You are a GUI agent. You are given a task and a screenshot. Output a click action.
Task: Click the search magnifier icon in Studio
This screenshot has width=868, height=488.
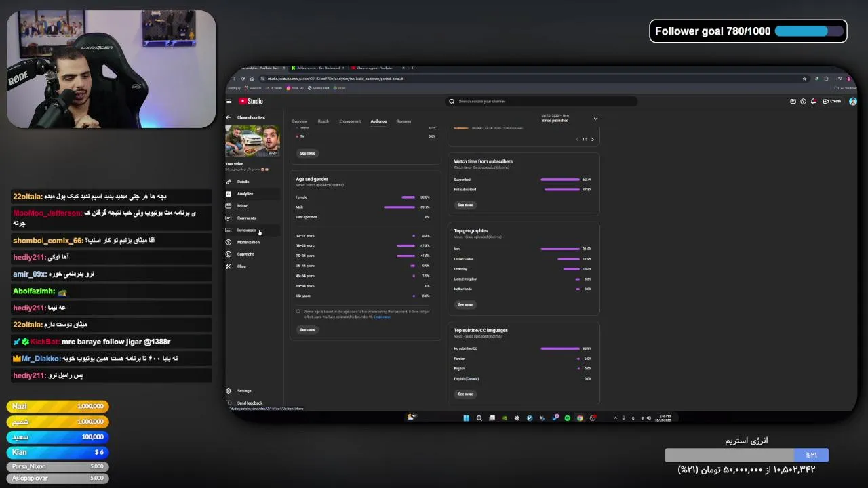(x=452, y=101)
